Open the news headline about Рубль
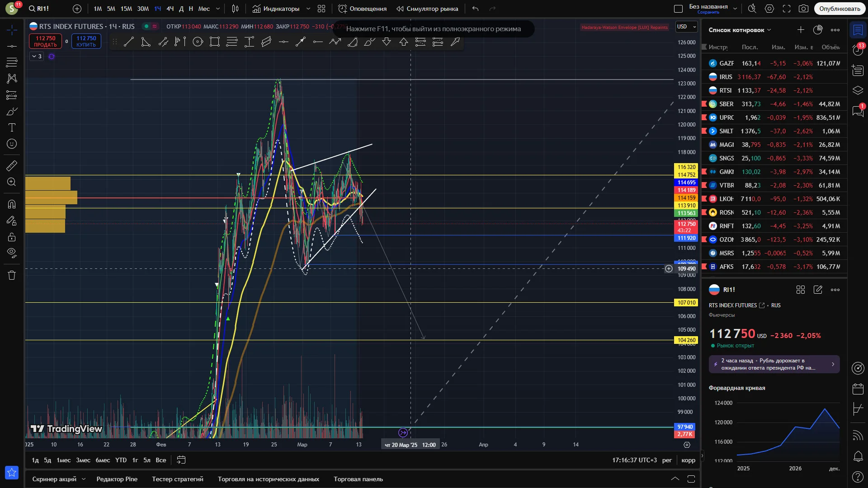Image resolution: width=868 pixels, height=488 pixels. click(x=774, y=364)
